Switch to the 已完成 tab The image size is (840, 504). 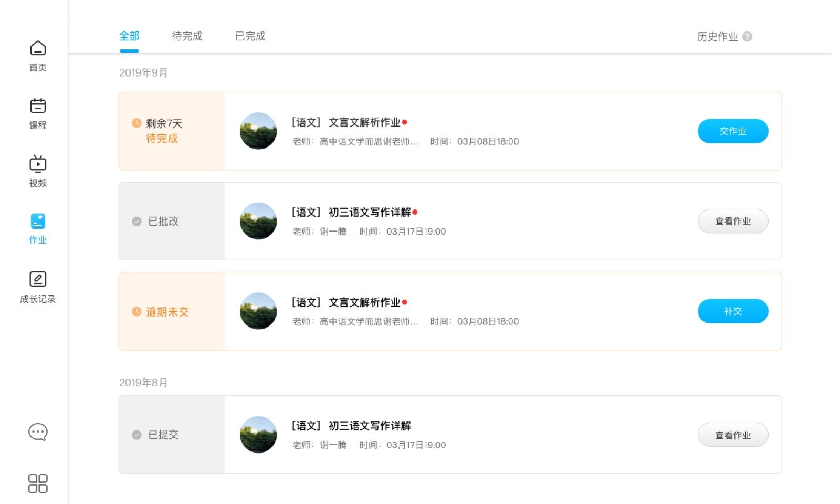point(250,36)
